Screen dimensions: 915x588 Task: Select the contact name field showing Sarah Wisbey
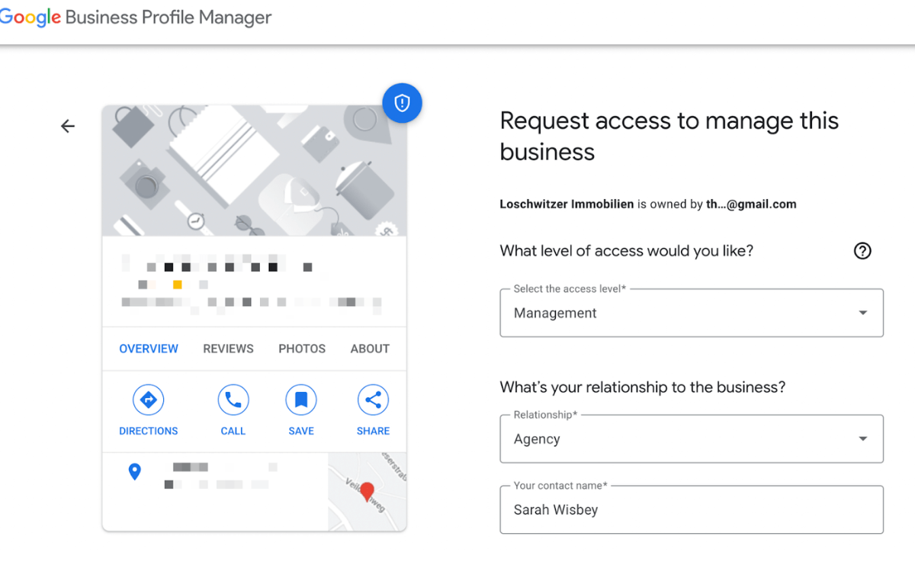tap(691, 509)
